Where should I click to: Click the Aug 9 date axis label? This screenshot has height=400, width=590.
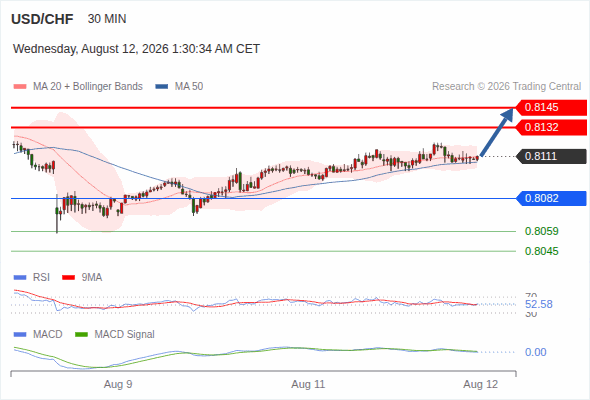coord(118,384)
